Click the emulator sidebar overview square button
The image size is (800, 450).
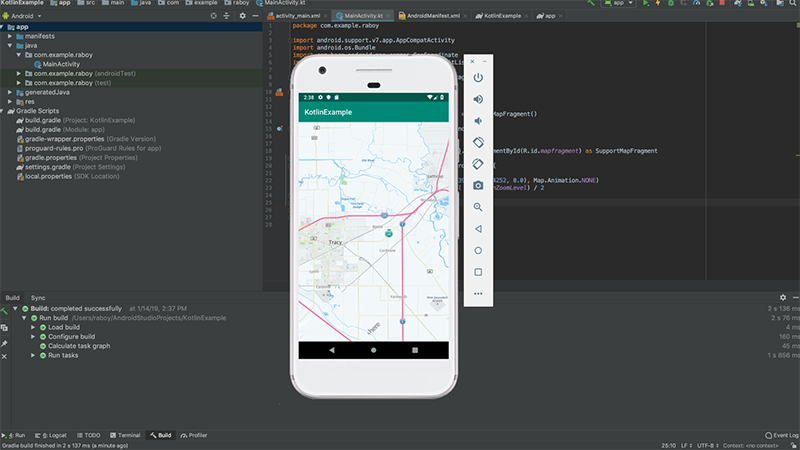coord(478,271)
